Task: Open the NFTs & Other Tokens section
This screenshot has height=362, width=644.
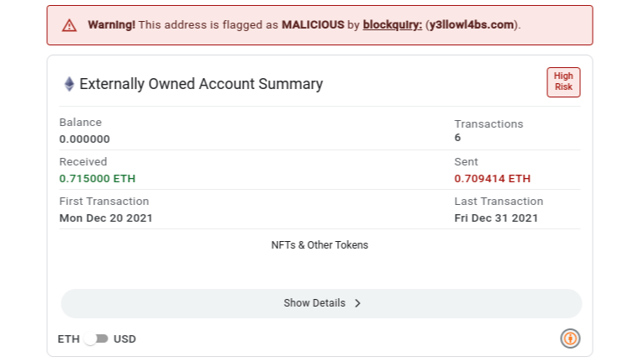Action: pos(319,245)
